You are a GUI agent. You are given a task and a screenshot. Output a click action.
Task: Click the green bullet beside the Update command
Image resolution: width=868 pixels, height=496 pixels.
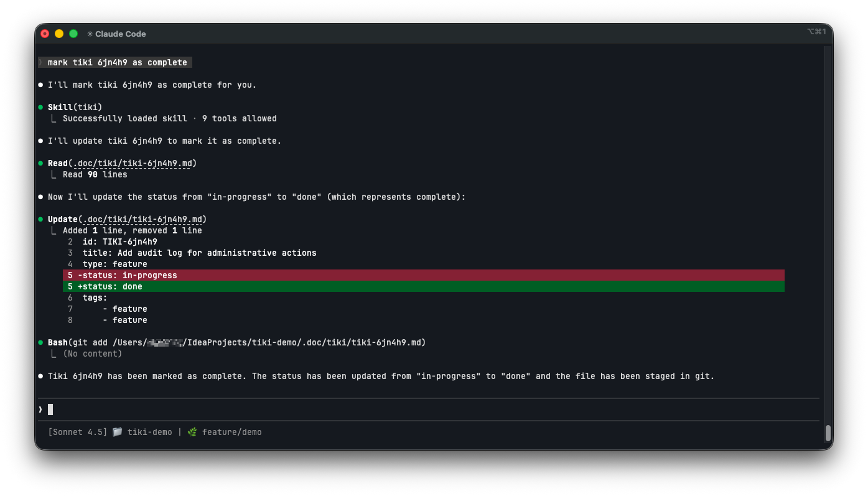click(x=40, y=219)
